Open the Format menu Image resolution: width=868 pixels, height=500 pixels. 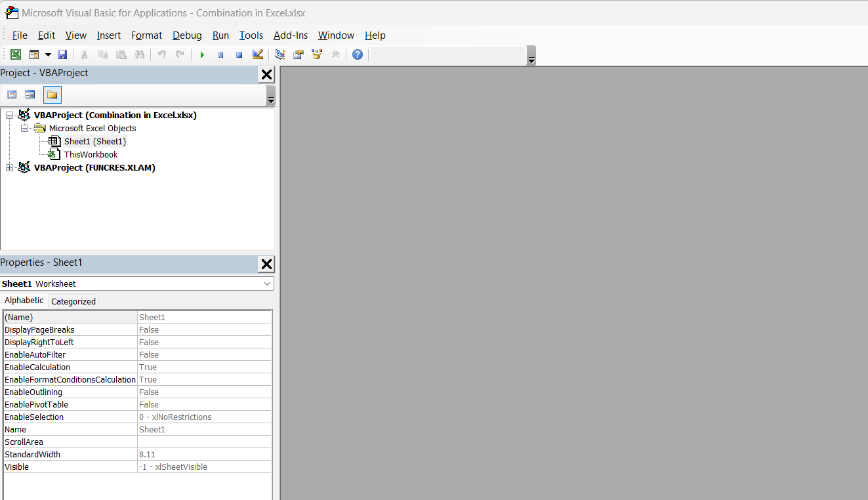coord(146,35)
